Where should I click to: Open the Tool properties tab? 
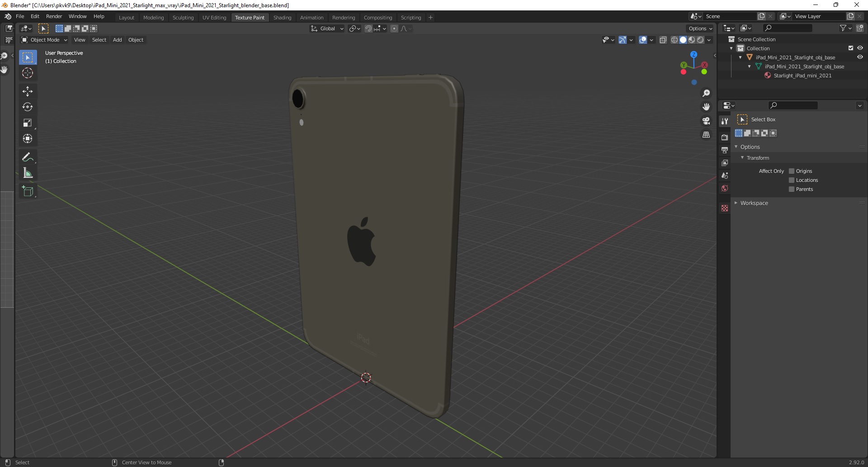click(725, 121)
